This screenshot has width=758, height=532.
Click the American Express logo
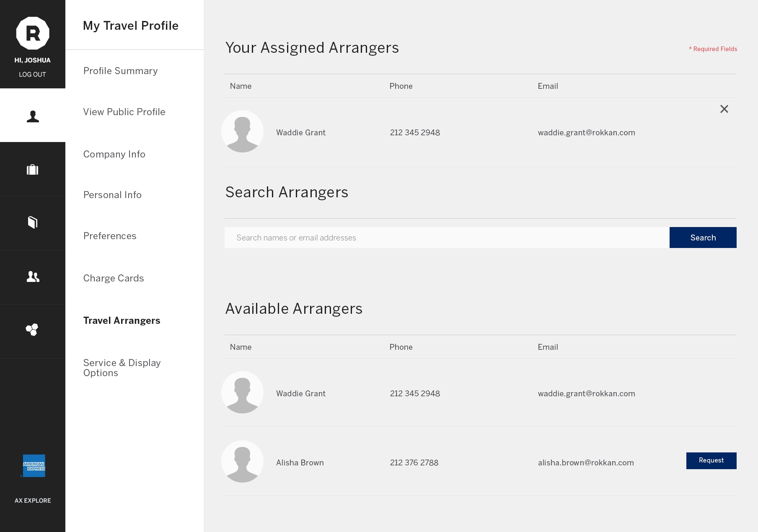[33, 466]
